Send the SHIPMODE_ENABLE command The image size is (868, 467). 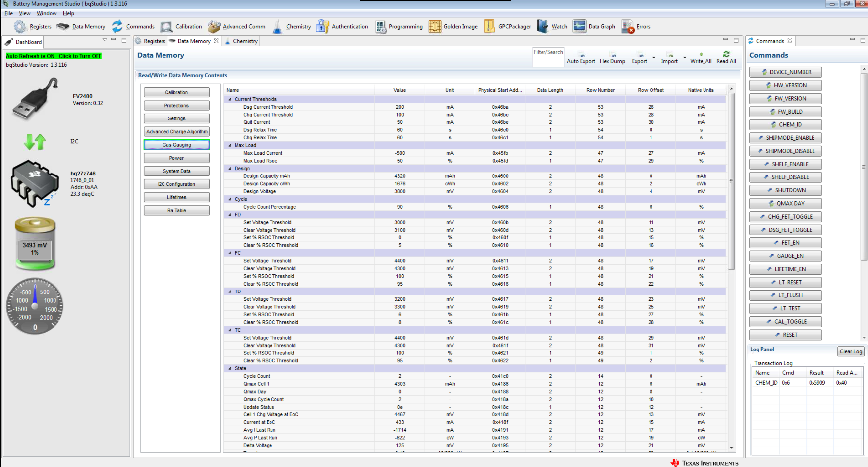785,138
